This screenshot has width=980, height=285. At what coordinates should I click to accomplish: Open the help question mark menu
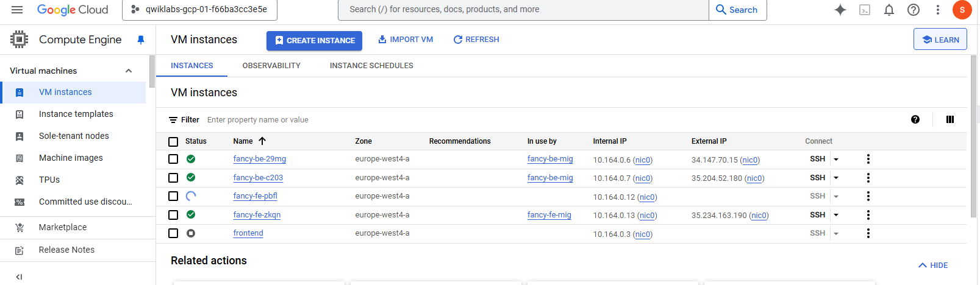(x=914, y=10)
